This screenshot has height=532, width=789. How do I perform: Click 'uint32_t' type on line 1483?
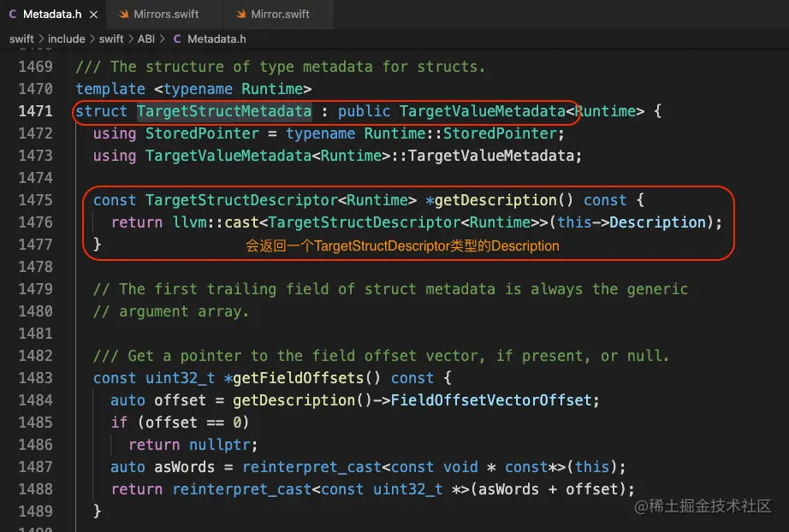pyautogui.click(x=181, y=378)
